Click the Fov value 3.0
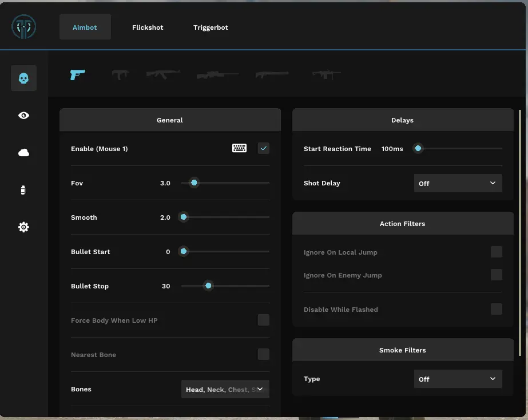528x420 pixels. (165, 183)
